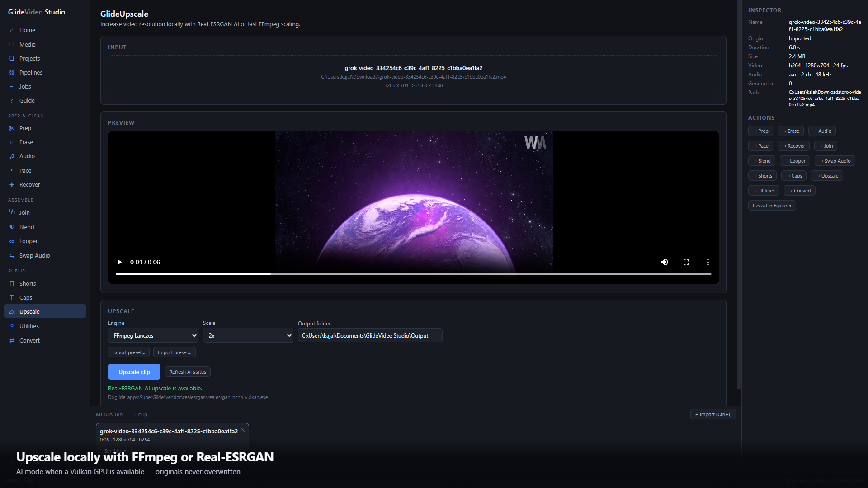868x488 pixels.
Task: Seek the video progress bar
Action: coord(413,274)
